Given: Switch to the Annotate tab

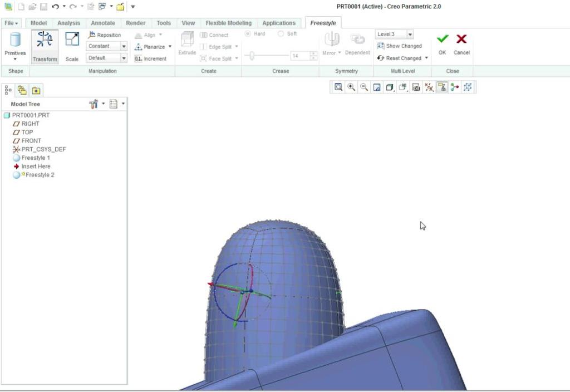Looking at the screenshot, I should [x=103, y=23].
